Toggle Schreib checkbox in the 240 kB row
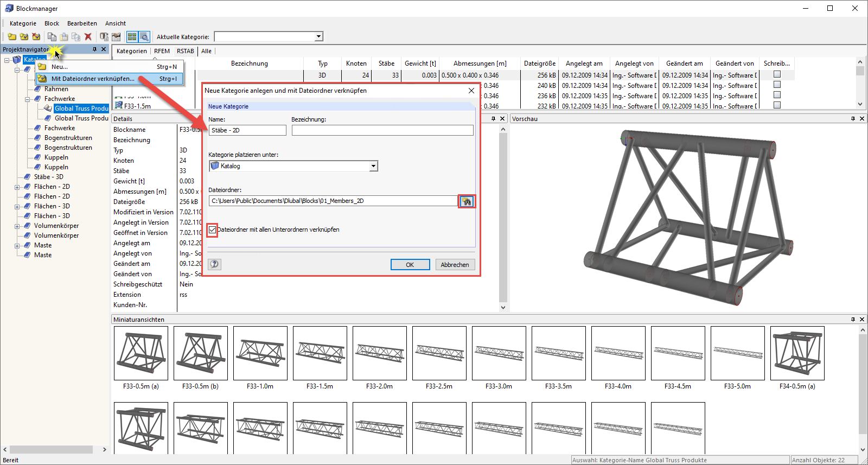The height and width of the screenshot is (465, 868). point(777,85)
